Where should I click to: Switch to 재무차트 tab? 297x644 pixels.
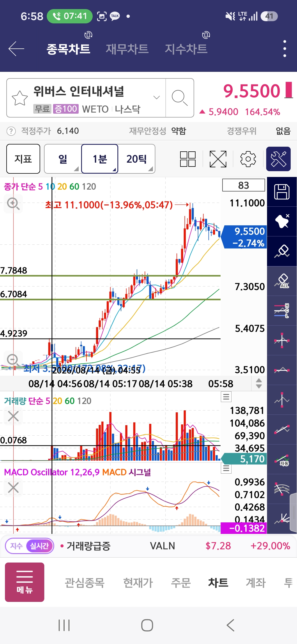pos(127,49)
